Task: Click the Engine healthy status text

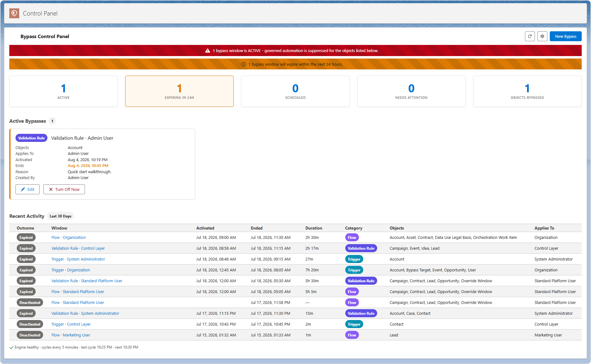Action: point(76,347)
